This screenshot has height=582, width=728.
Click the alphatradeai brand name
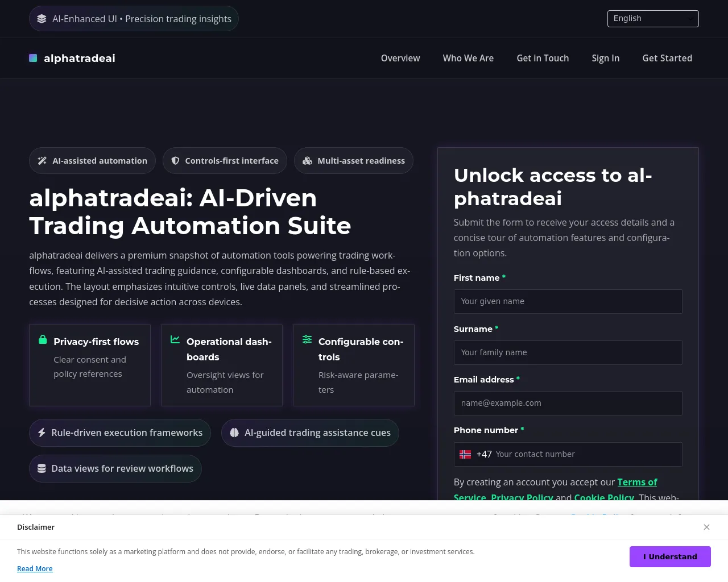(x=80, y=58)
